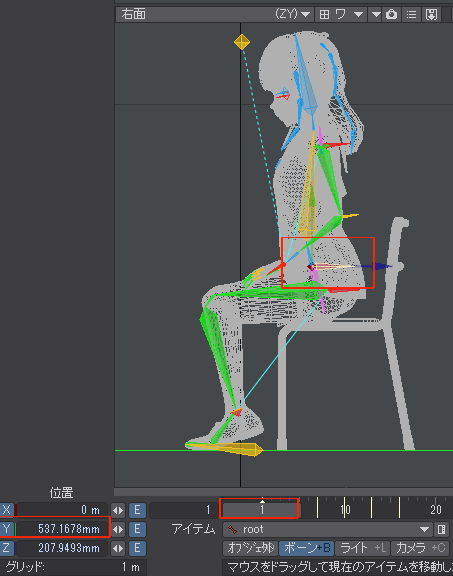This screenshot has height=576, width=453.
Task: Toggle the Z axis channel button
Action: tap(7, 548)
